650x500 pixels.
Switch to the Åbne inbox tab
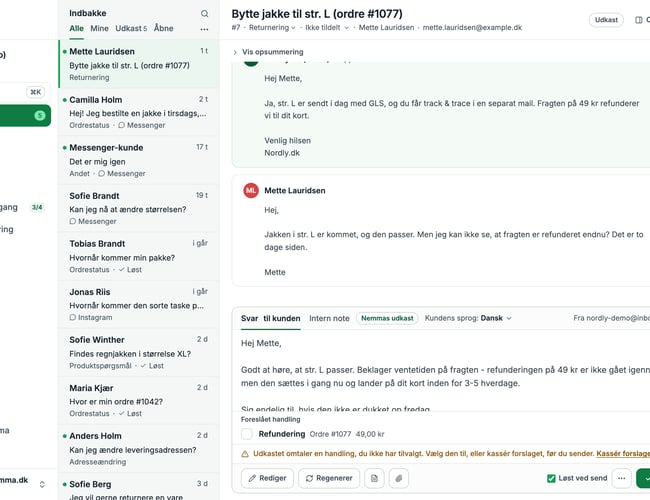pyautogui.click(x=164, y=29)
